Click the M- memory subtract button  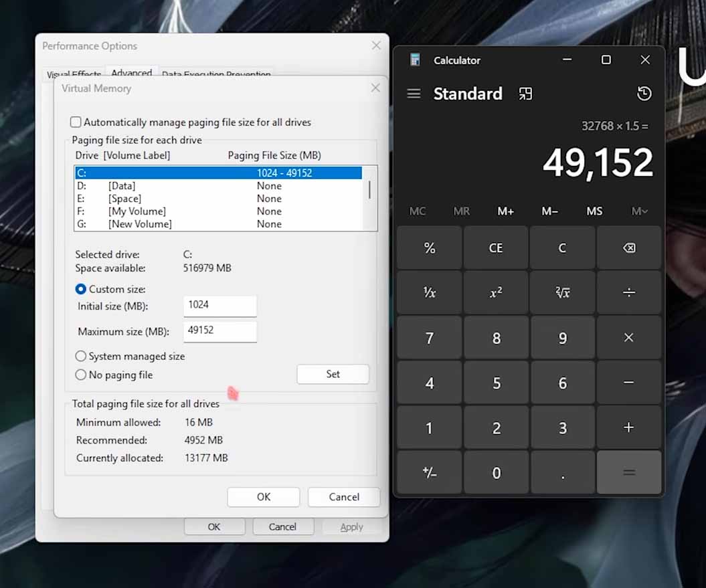[550, 211]
